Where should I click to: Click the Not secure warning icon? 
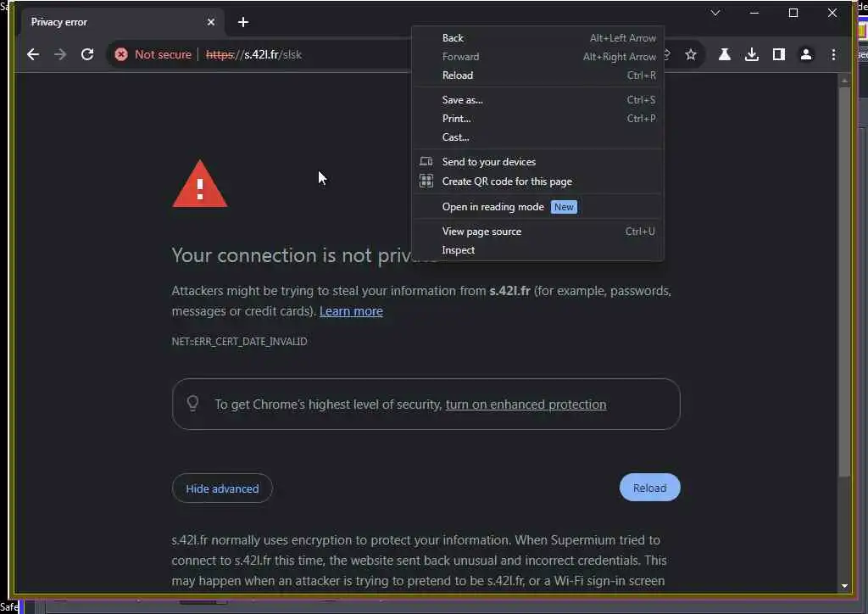pos(121,54)
